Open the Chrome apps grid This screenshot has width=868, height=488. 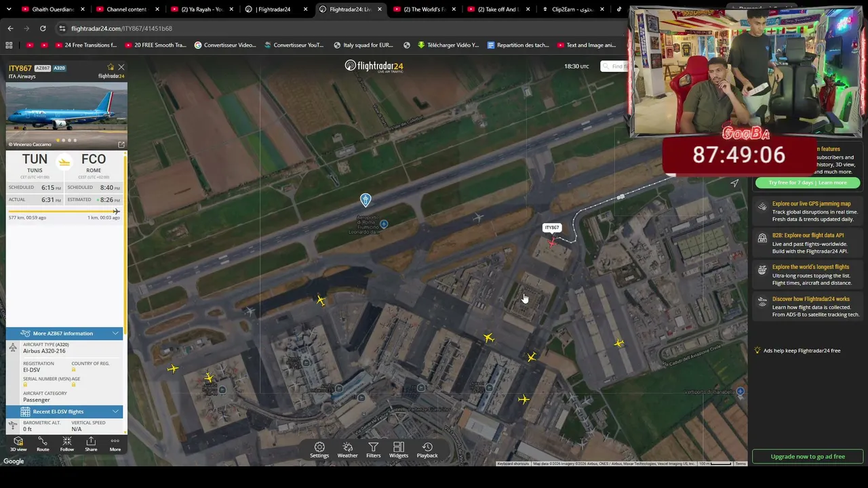(x=9, y=45)
